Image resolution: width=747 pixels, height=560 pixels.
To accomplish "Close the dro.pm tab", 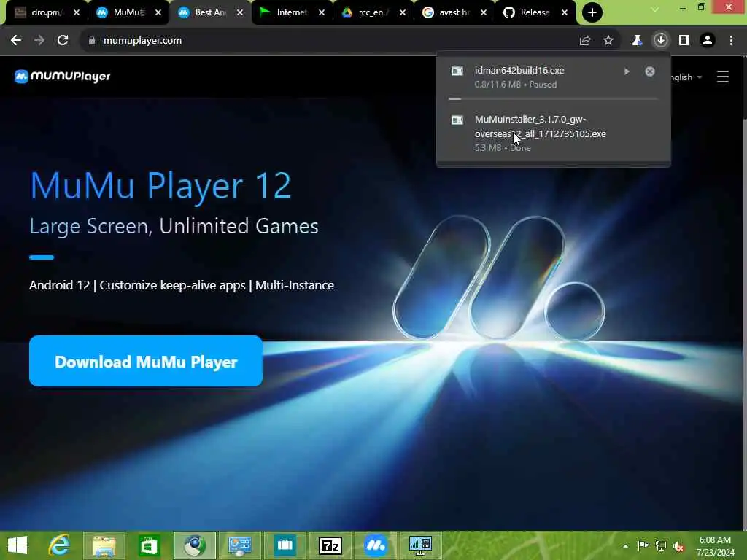I will click(x=76, y=12).
